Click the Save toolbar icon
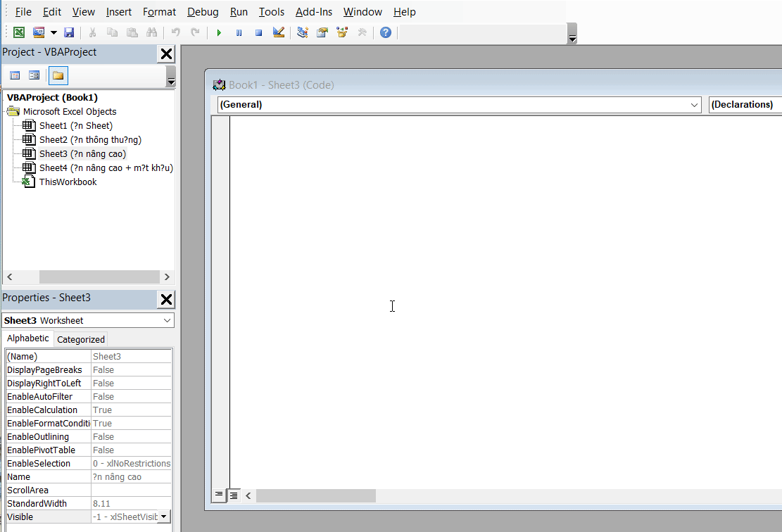 69,32
